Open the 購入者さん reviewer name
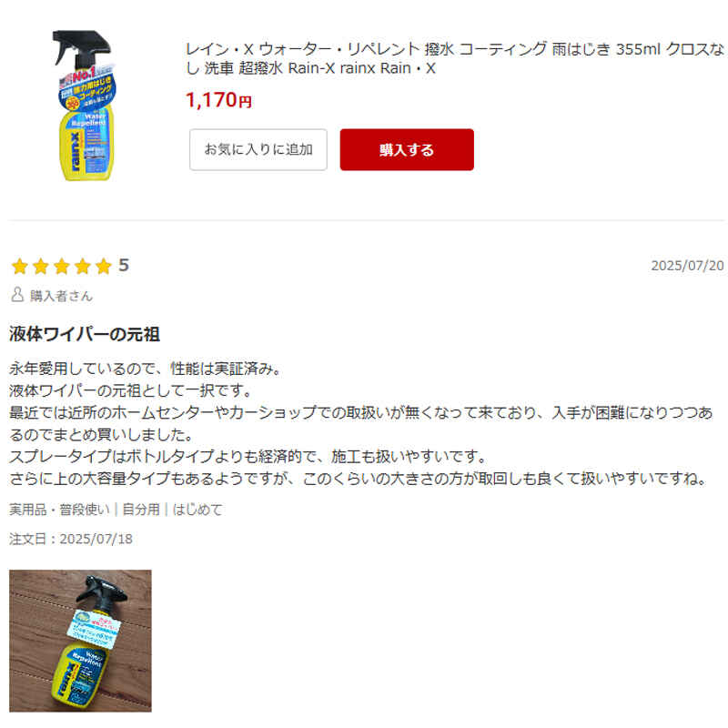 point(61,296)
